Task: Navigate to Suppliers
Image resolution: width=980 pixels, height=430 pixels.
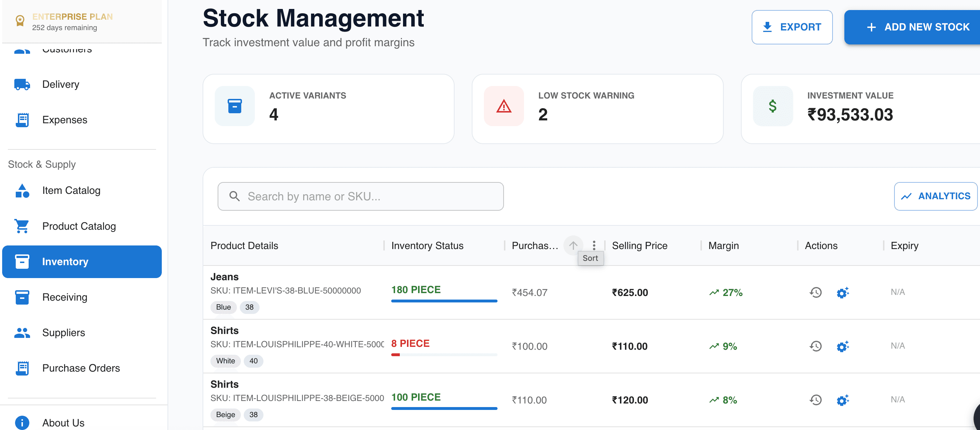Action: (82, 333)
